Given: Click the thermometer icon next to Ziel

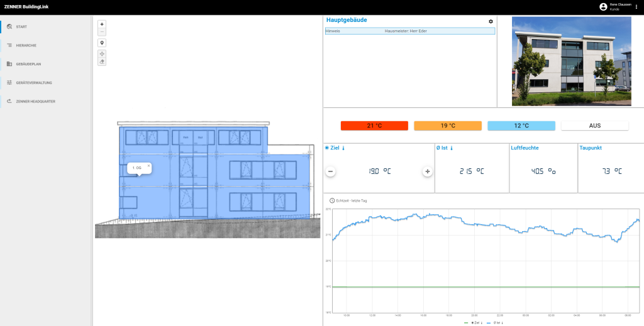Looking at the screenshot, I should coord(343,148).
